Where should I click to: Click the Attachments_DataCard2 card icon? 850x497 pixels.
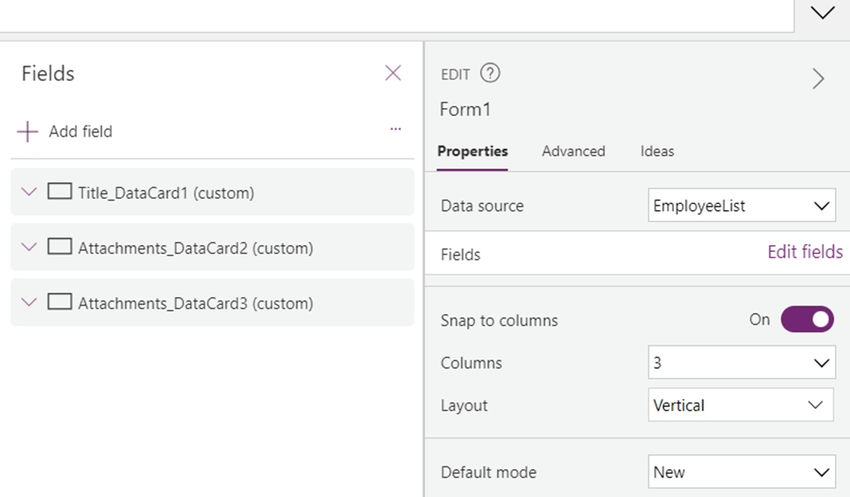tap(60, 247)
